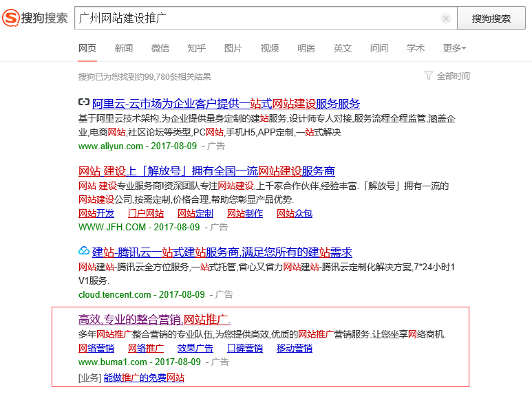This screenshot has width=532, height=394.
Task: Click inside the search input field
Action: click(x=255, y=19)
